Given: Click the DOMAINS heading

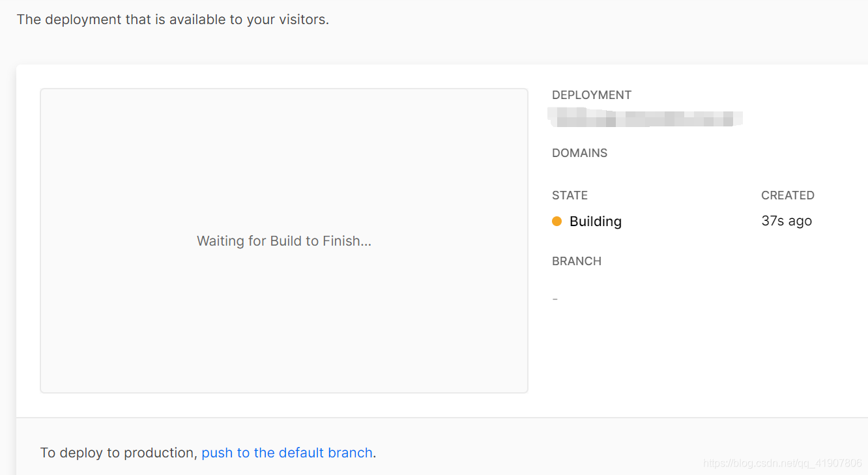Looking at the screenshot, I should (580, 153).
